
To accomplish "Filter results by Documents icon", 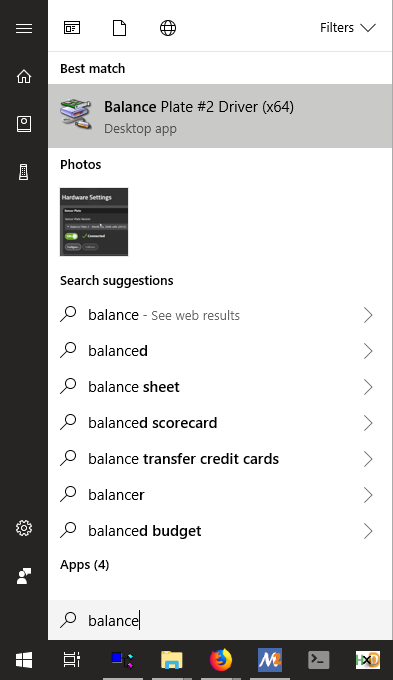I will point(119,28).
